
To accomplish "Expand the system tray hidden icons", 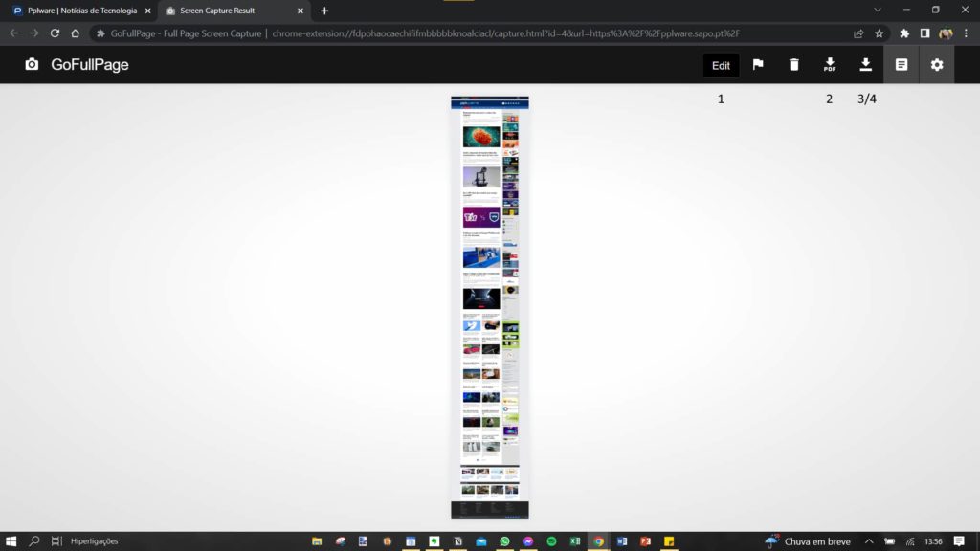I will coord(869,541).
